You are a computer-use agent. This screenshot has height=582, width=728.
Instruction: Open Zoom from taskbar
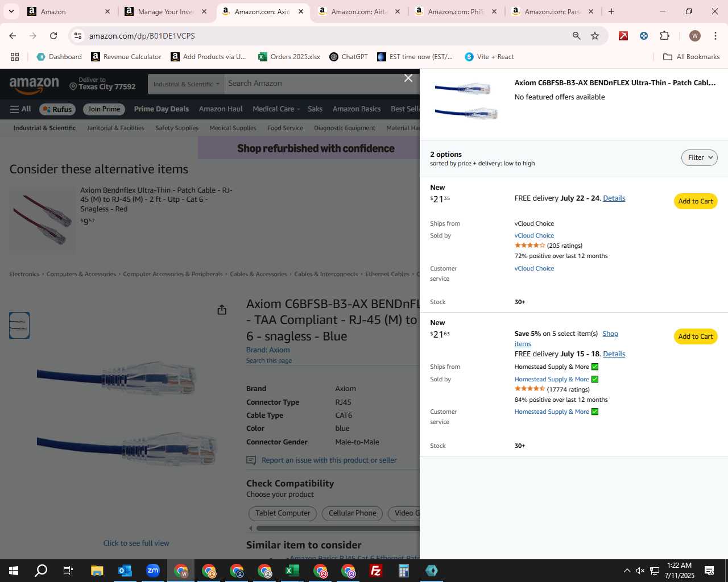point(152,571)
